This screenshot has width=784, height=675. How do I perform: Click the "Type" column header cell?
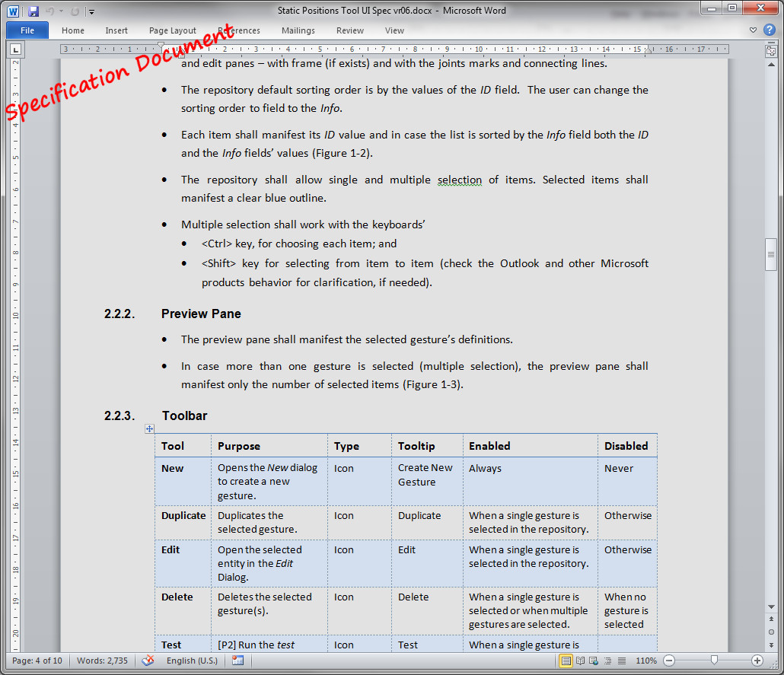pyautogui.click(x=359, y=446)
